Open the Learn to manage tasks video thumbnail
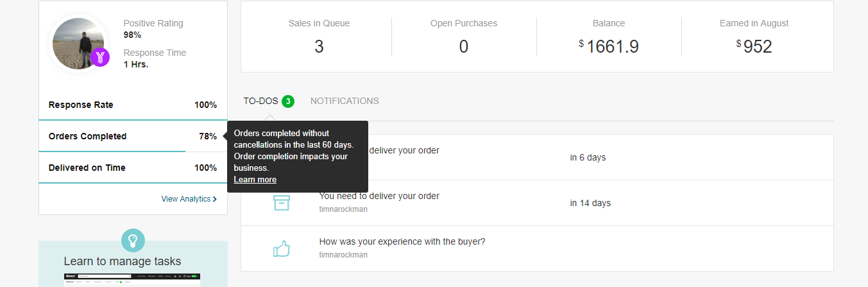The height and width of the screenshot is (287, 868). click(x=133, y=281)
